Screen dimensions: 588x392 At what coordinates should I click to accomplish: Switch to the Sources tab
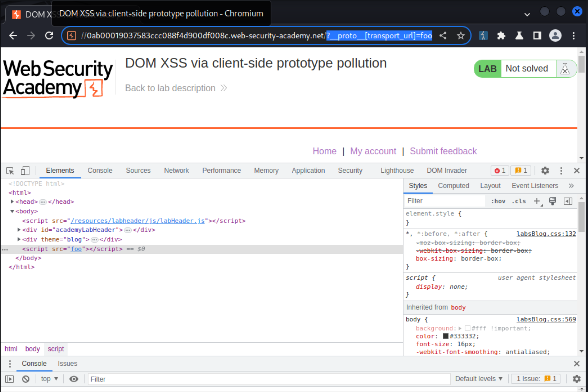coord(138,170)
